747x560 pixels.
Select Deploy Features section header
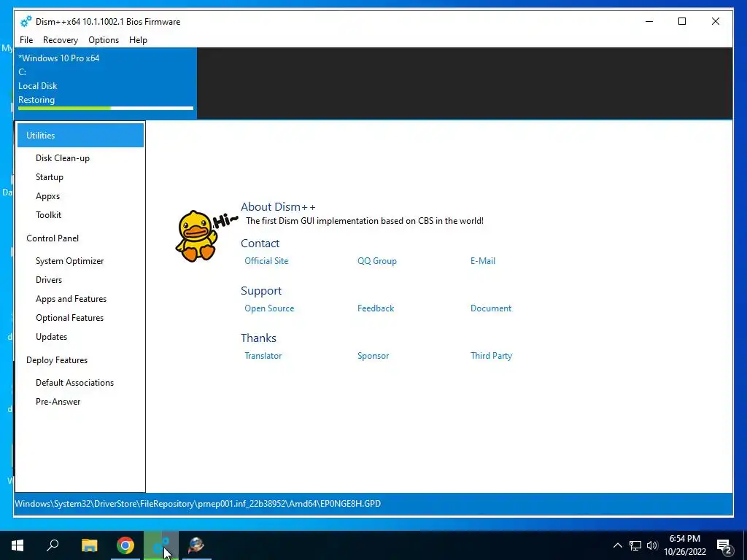57,360
